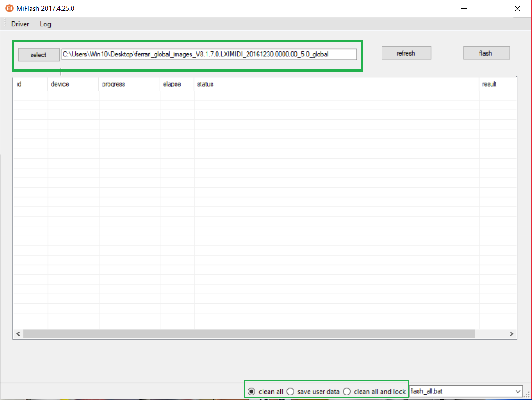Select the save user data option

pos(313,391)
